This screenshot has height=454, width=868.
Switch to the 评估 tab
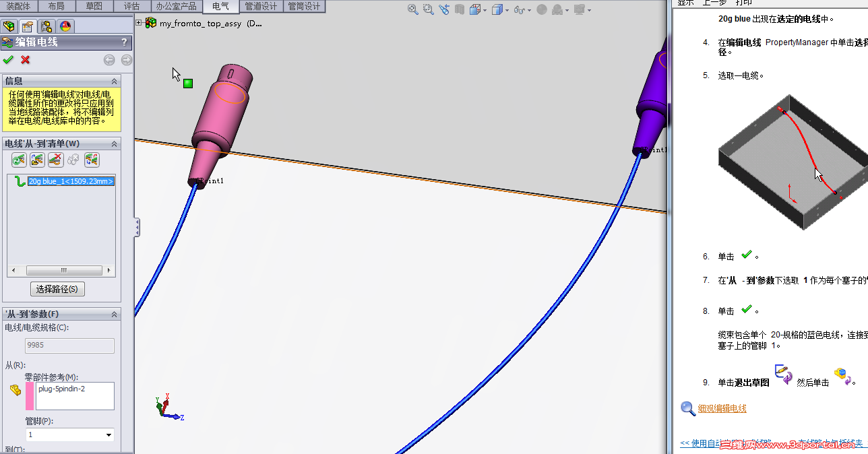click(x=131, y=6)
